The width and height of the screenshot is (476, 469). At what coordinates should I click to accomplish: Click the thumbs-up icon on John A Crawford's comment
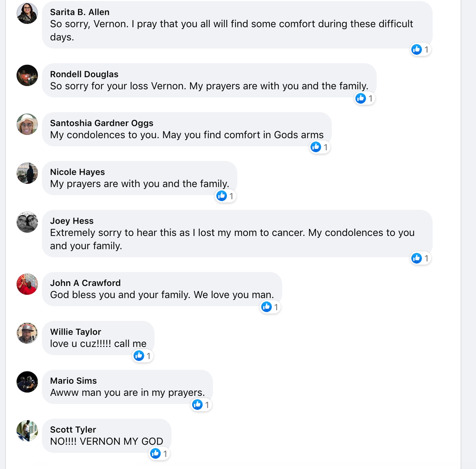(266, 307)
